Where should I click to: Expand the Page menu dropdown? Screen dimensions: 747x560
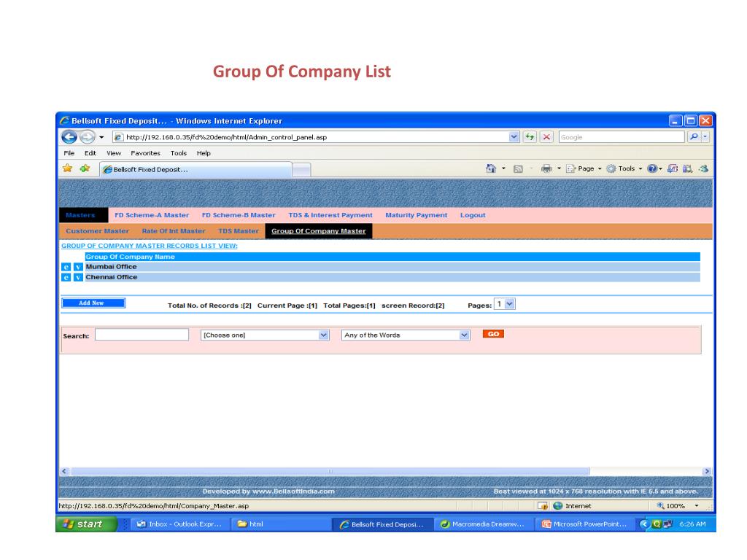[x=600, y=168]
